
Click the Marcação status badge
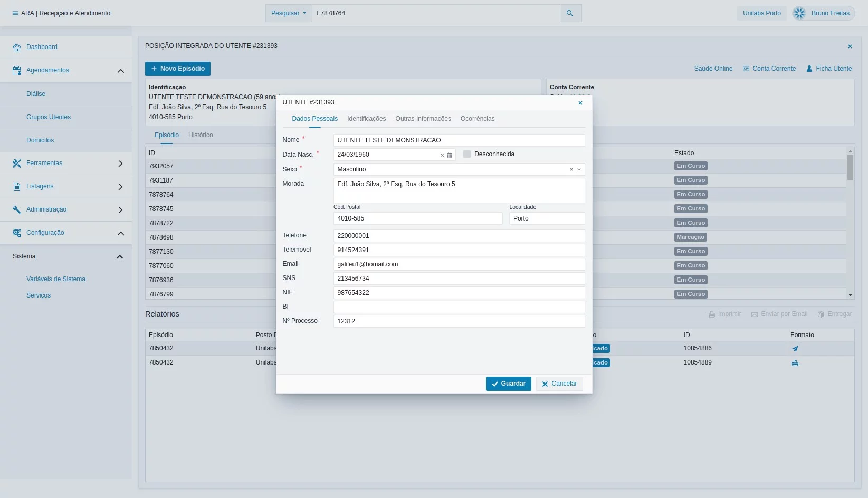(691, 237)
